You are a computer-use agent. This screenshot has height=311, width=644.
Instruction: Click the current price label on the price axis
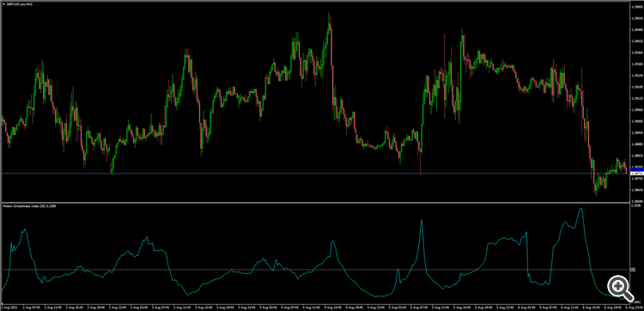coord(636,174)
